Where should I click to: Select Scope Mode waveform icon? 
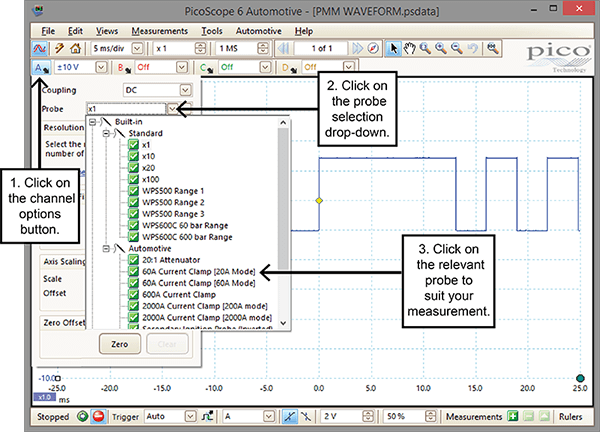pyautogui.click(x=40, y=49)
